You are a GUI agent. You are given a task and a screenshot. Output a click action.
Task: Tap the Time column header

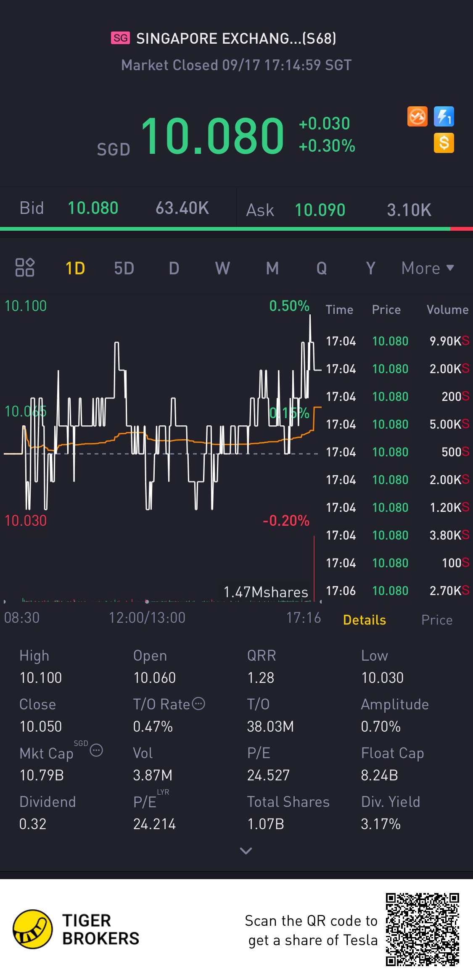point(339,310)
